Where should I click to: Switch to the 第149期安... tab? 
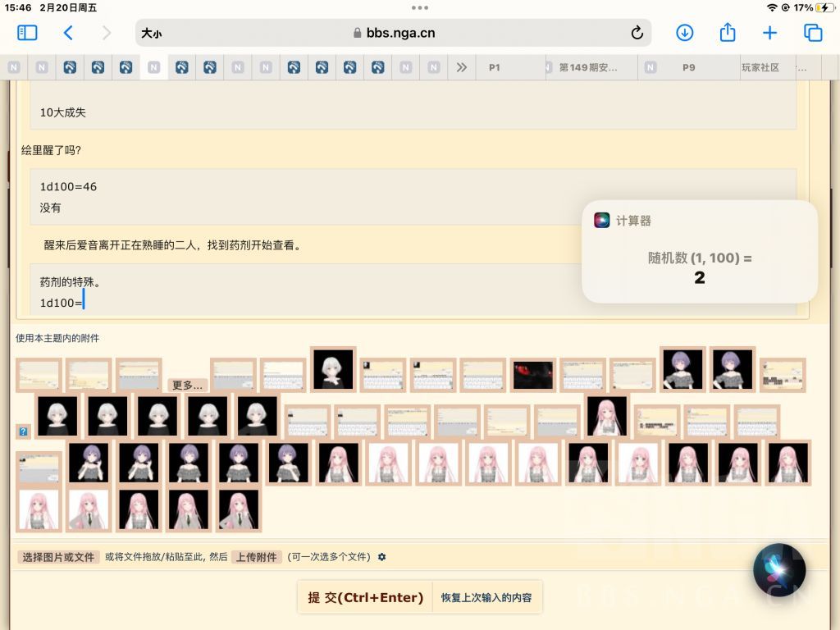[x=588, y=67]
